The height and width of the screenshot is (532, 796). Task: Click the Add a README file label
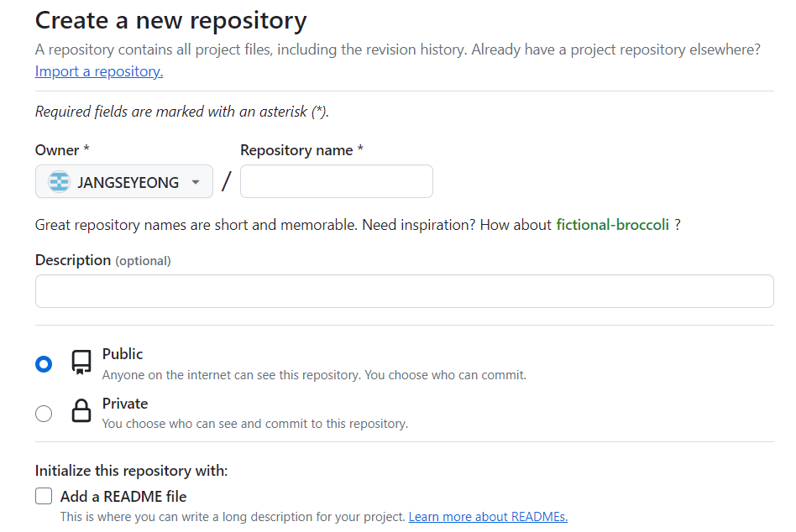click(123, 497)
